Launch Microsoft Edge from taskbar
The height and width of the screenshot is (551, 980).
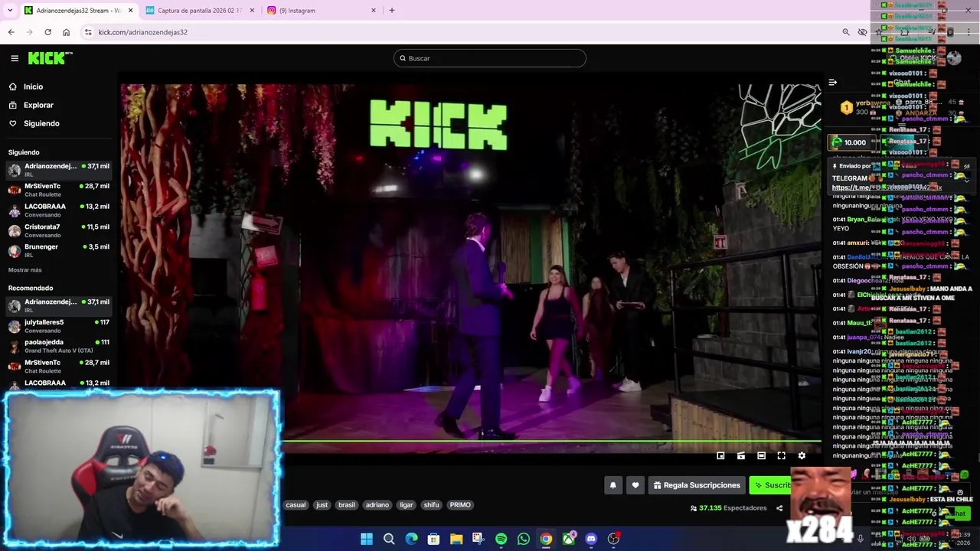[411, 539]
